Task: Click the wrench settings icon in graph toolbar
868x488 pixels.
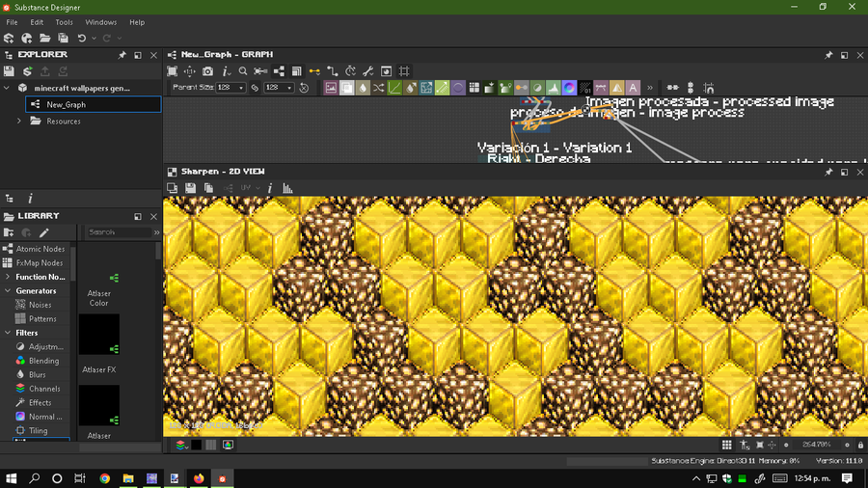Action: pos(368,71)
